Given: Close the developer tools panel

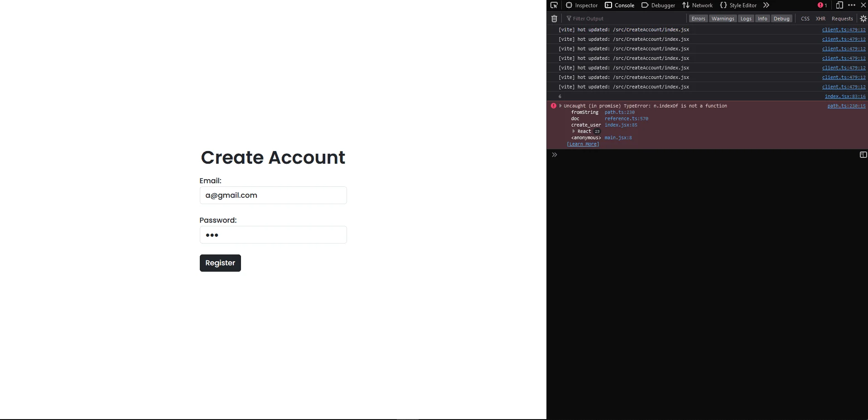Looking at the screenshot, I should (863, 5).
